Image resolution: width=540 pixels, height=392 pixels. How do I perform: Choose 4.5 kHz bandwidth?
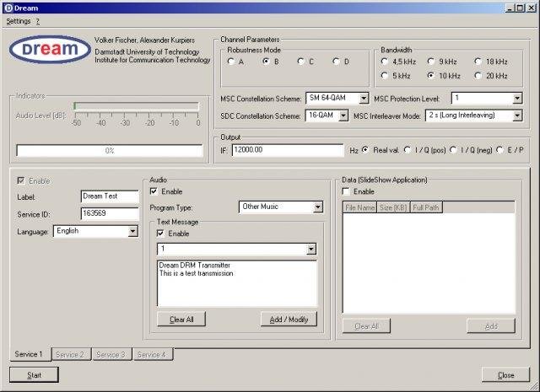click(x=385, y=62)
